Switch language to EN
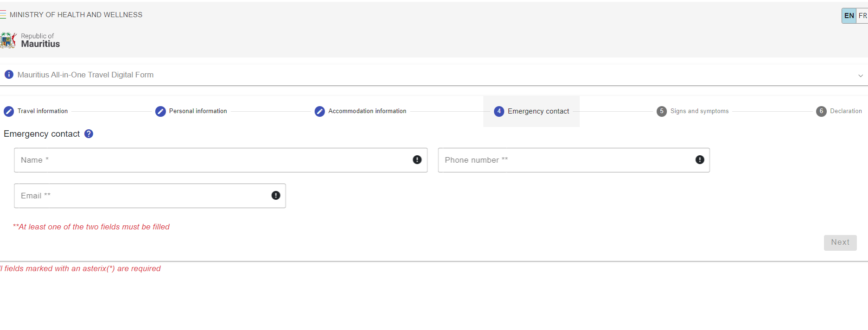 (x=849, y=16)
